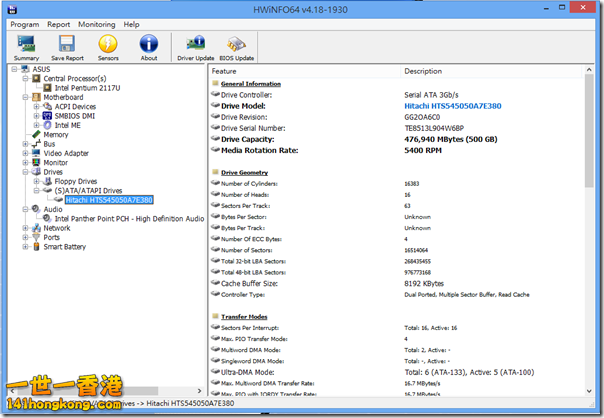Click the Intel Pentium 2117U icon
The image size is (604, 418).
47,88
